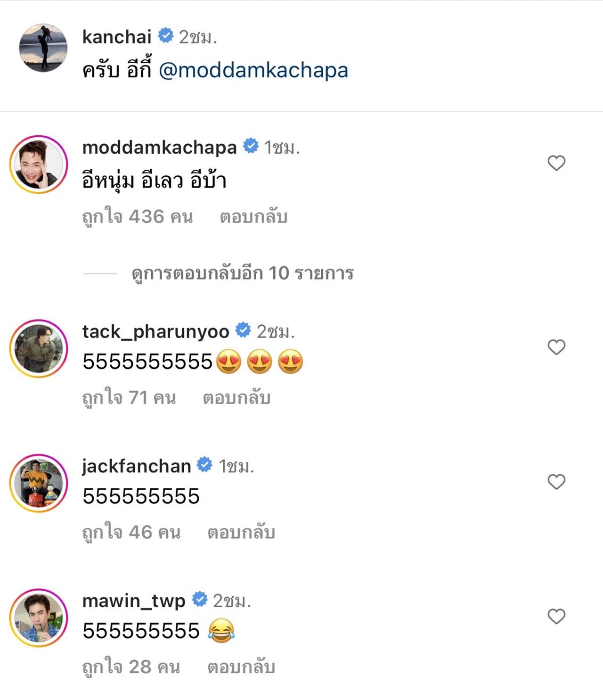
Task: Reply to moddamkachapa's comment
Action: pos(253,217)
